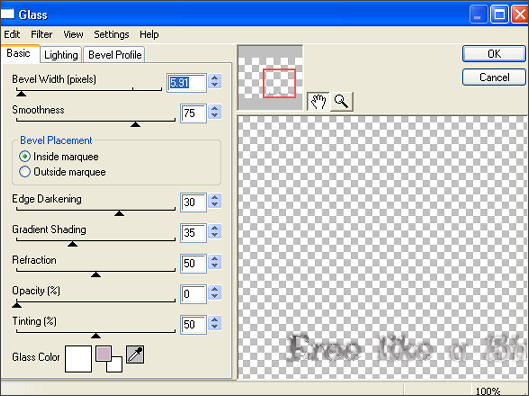Click the navigator preview thumbnail

pyautogui.click(x=270, y=78)
